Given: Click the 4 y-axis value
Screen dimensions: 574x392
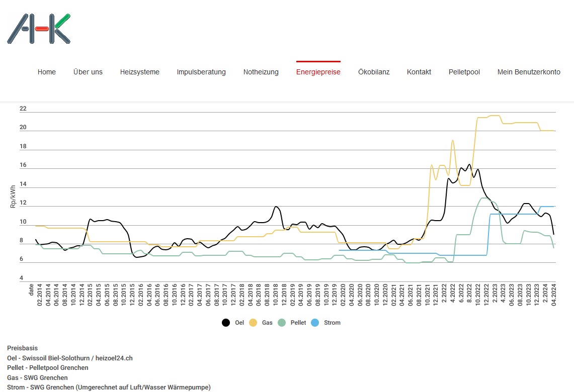Looking at the screenshot, I should pos(21,278).
